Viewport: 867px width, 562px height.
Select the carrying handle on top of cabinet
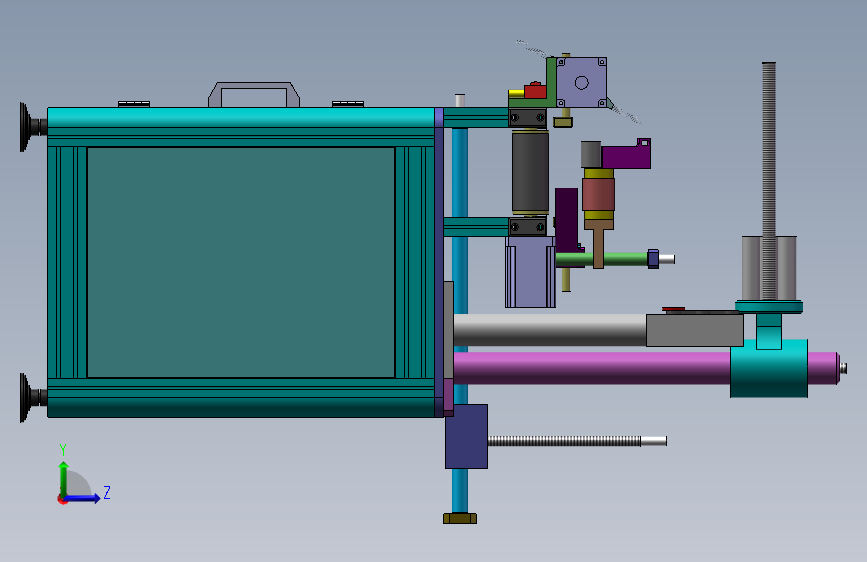[254, 94]
